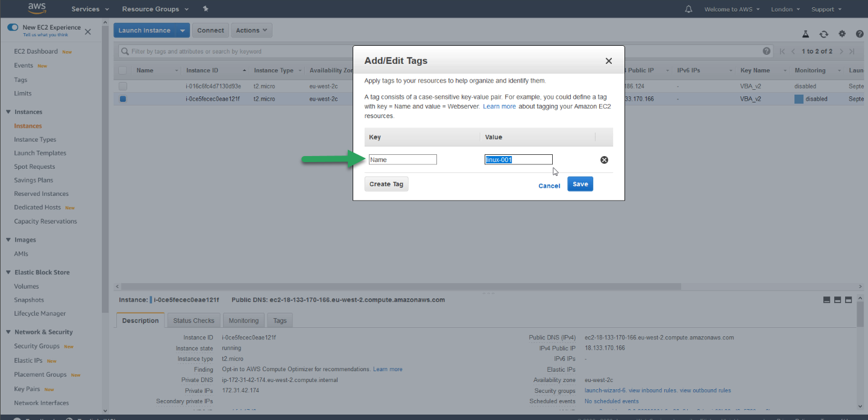
Task: Click the search magnifier icon
Action: click(x=125, y=52)
